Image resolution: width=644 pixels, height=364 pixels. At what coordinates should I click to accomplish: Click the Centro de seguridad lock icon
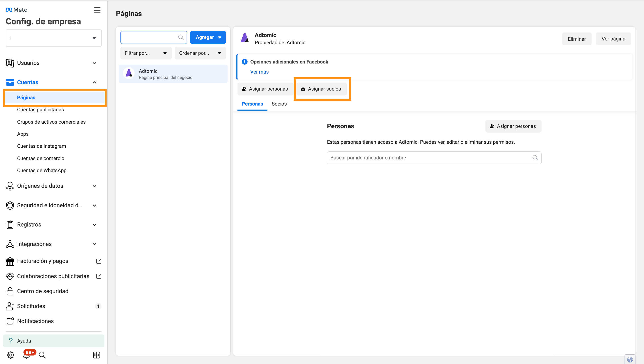click(10, 291)
